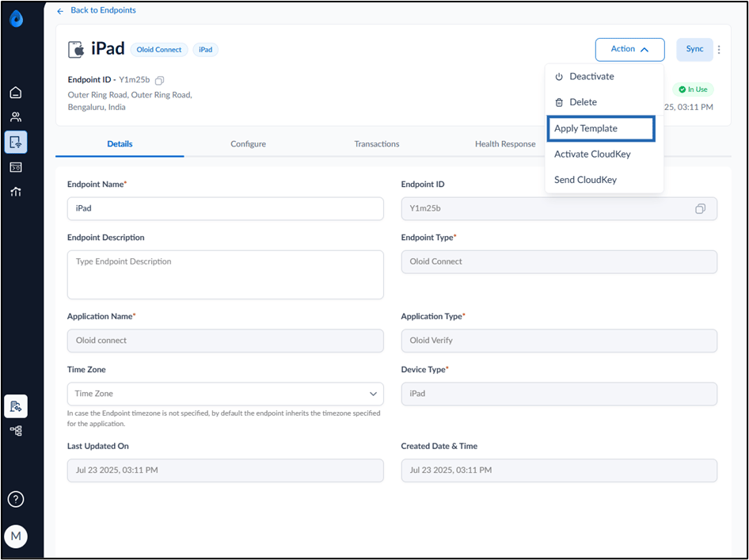This screenshot has width=749, height=560.
Task: Choose the Delete option
Action: tap(604, 102)
